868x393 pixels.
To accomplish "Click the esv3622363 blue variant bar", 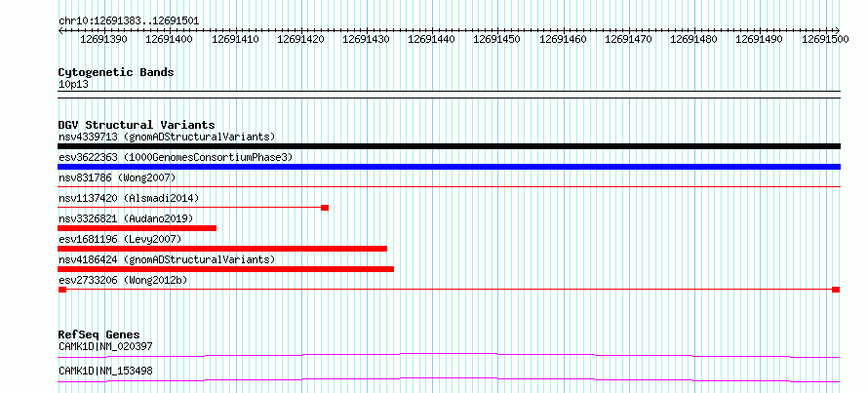I will point(449,167).
